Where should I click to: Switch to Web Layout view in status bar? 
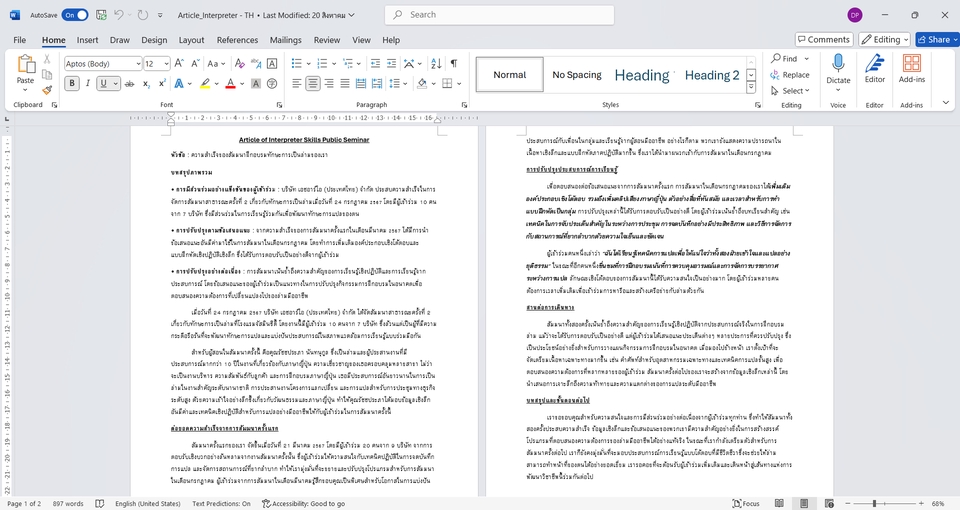828,503
